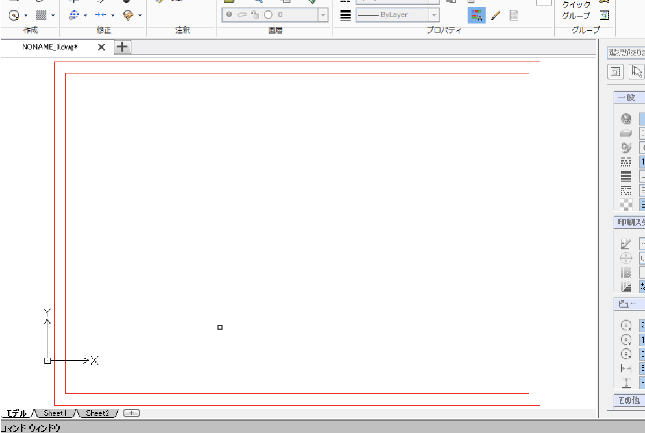Screen dimensions: 645x433
Task: Click the linetype scale row icon under 一般
Action: pyautogui.click(x=626, y=162)
